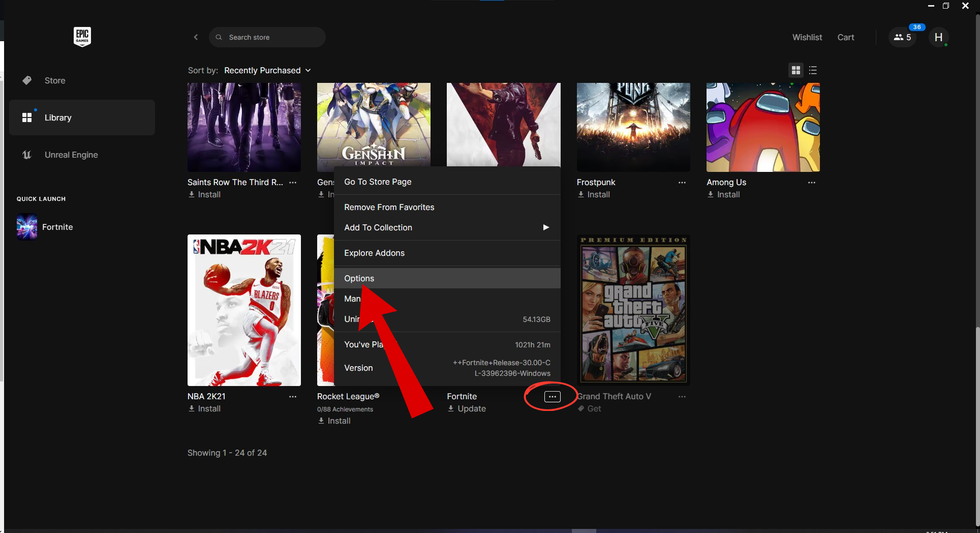Click the Search store field
Viewport: 980px width, 533px height.
(x=267, y=37)
